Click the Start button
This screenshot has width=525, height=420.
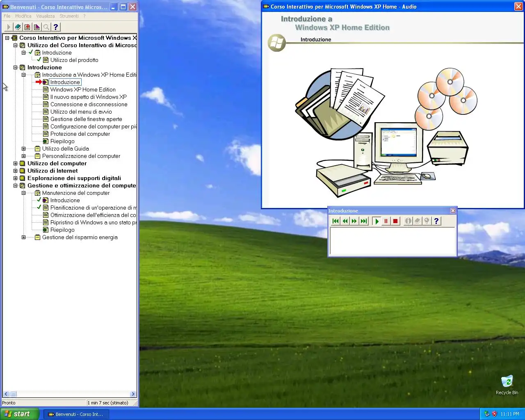tap(20, 414)
